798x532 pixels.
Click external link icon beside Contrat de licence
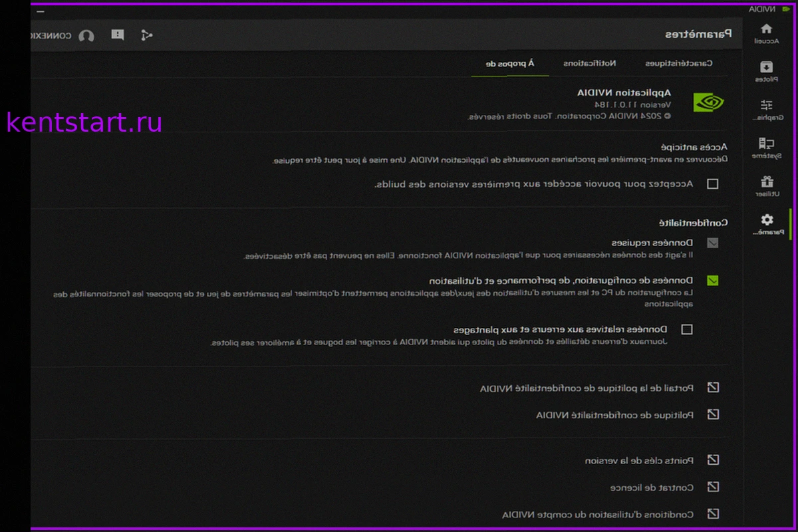(x=713, y=487)
